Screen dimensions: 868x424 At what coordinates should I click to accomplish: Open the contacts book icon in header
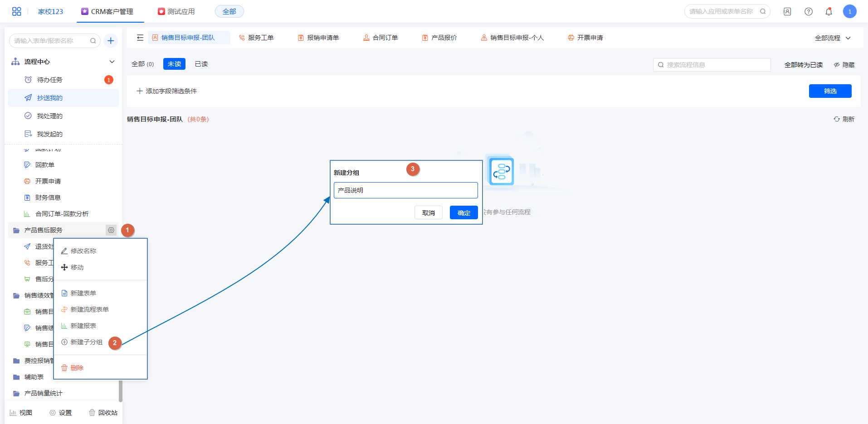click(x=787, y=12)
